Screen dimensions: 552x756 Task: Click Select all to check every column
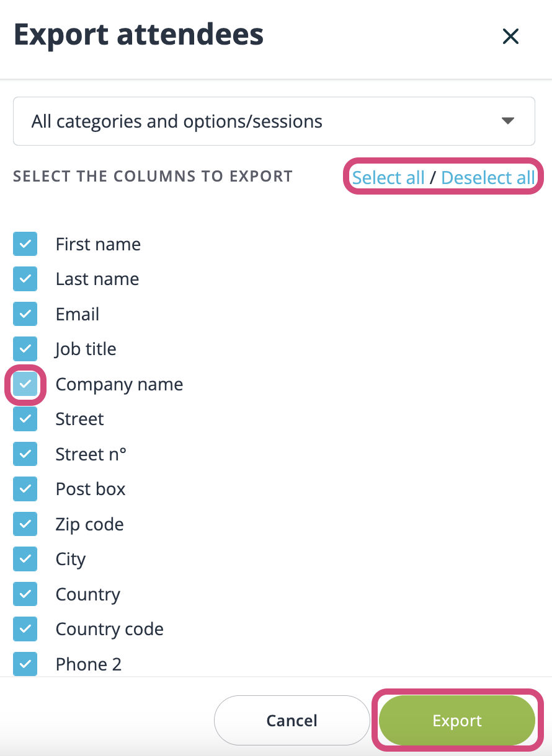coord(388,177)
